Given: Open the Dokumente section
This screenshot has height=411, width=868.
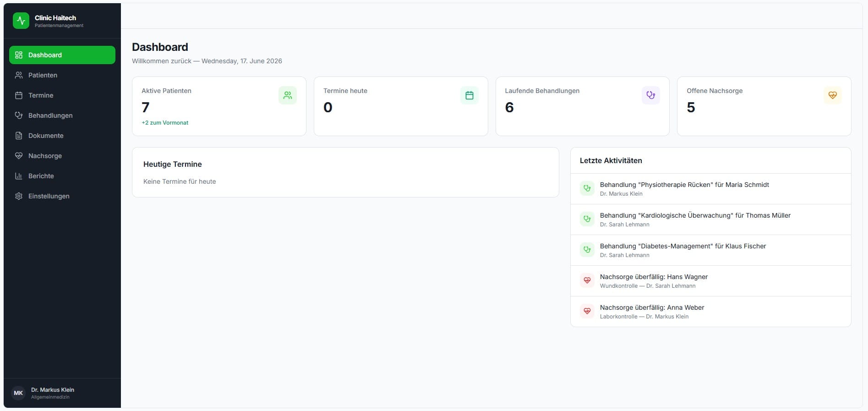Looking at the screenshot, I should point(62,136).
